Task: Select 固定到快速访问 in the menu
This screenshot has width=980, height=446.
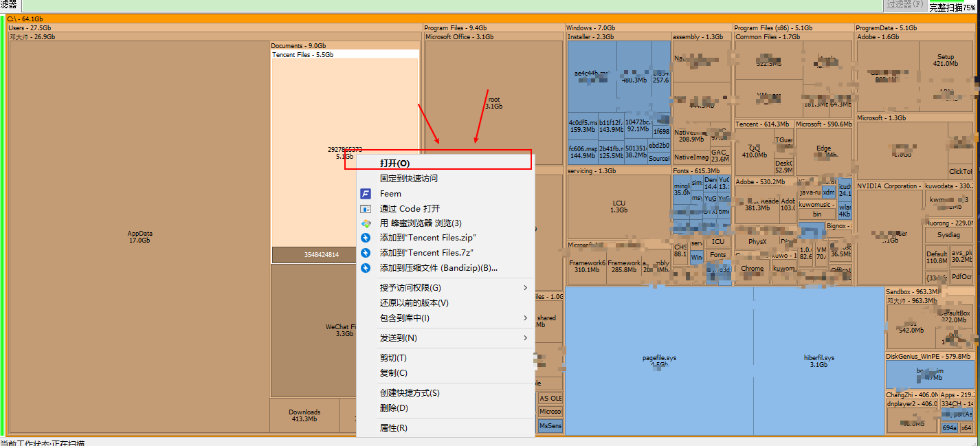Action: [409, 179]
